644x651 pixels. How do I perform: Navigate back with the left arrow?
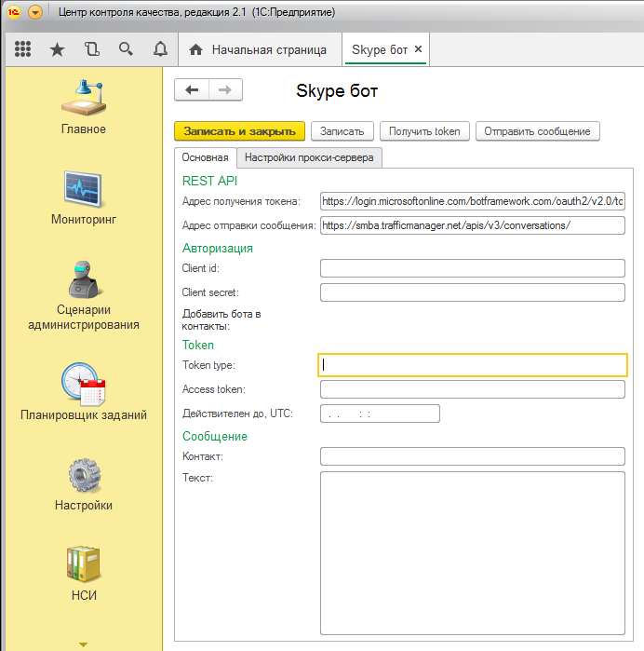point(192,89)
